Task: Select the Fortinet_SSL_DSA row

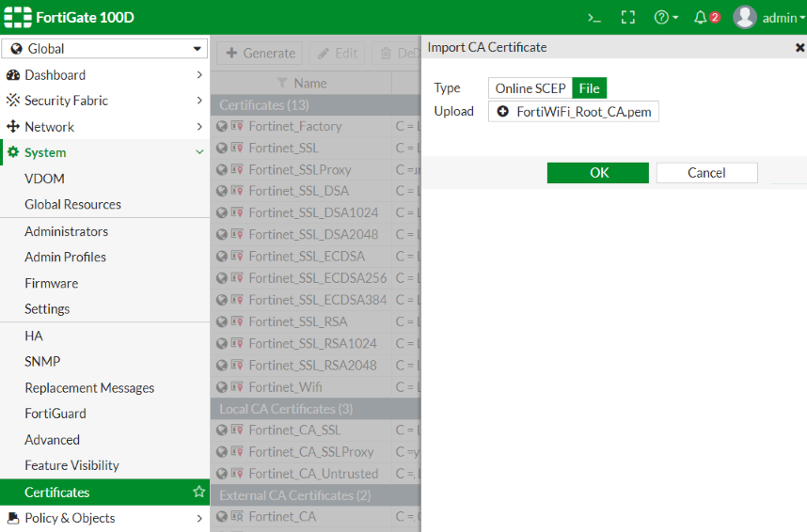Action: pos(315,191)
